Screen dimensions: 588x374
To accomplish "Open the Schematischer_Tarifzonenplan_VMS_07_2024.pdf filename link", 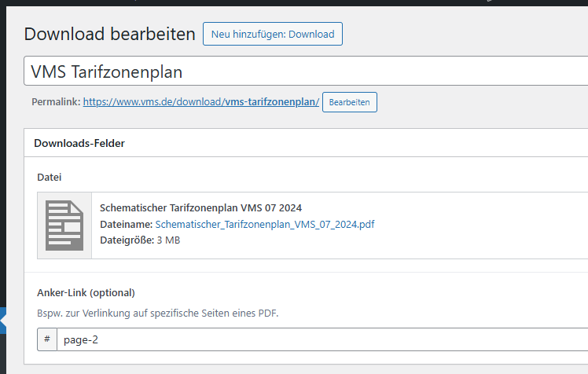I will coord(265,224).
